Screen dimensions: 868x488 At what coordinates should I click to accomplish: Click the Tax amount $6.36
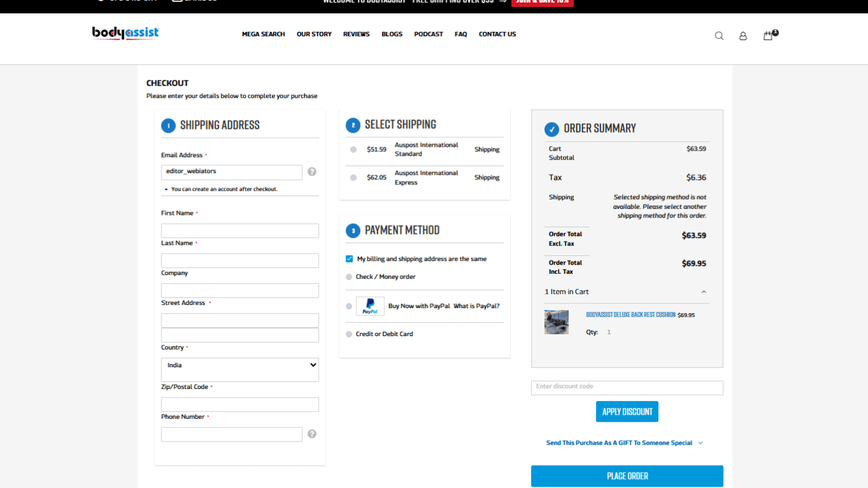[696, 178]
